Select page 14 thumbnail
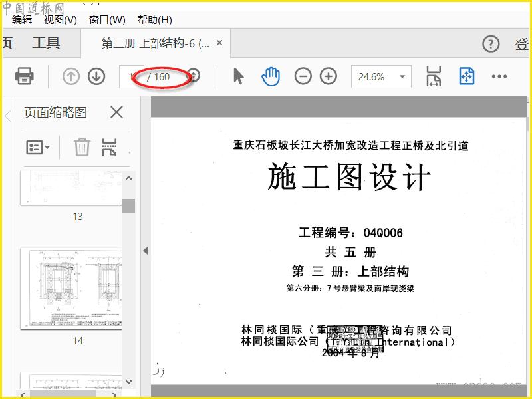Viewport: 532px width, 399px height. point(71,289)
